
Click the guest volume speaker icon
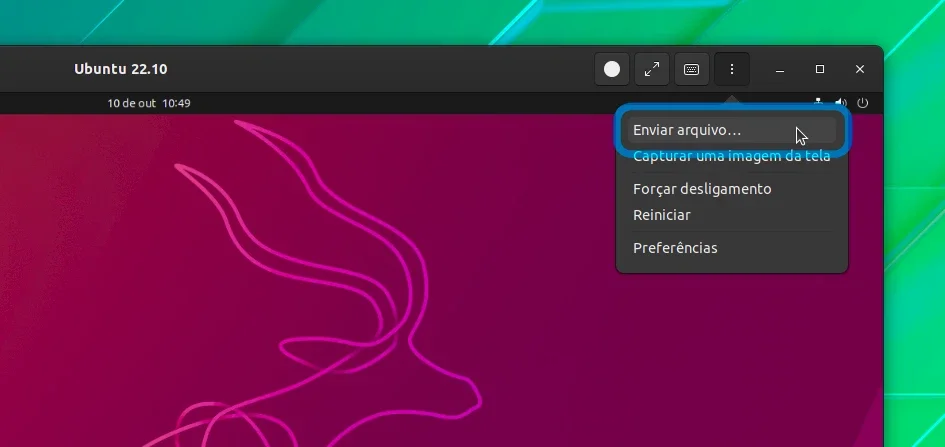[841, 103]
